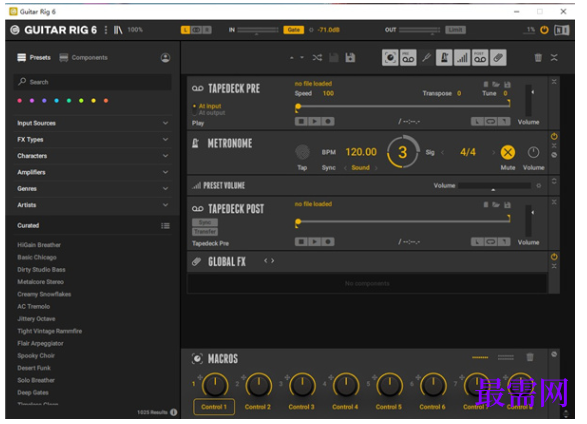Viewport: 587px width, 424px height.
Task: Click the rack trash icon
Action: click(538, 58)
